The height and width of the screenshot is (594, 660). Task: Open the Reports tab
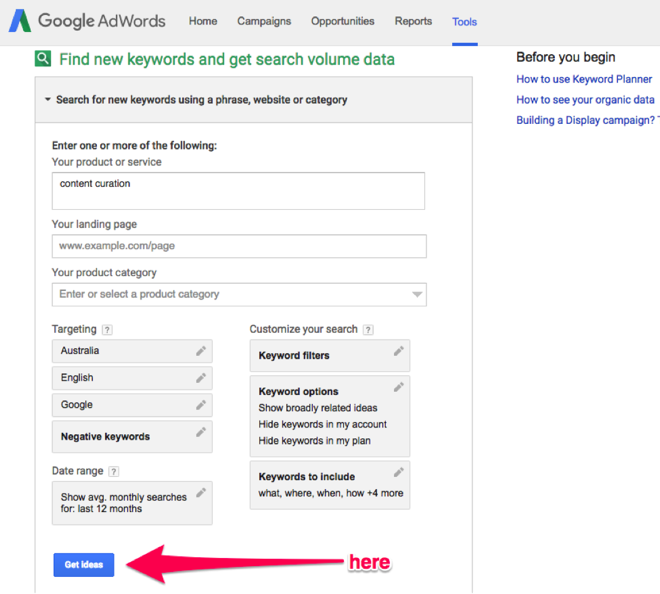(413, 21)
